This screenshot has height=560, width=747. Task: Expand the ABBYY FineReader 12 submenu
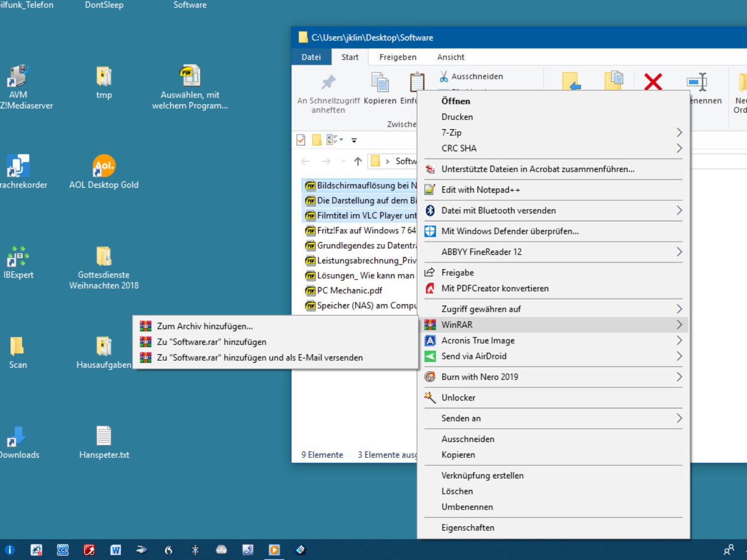[553, 252]
